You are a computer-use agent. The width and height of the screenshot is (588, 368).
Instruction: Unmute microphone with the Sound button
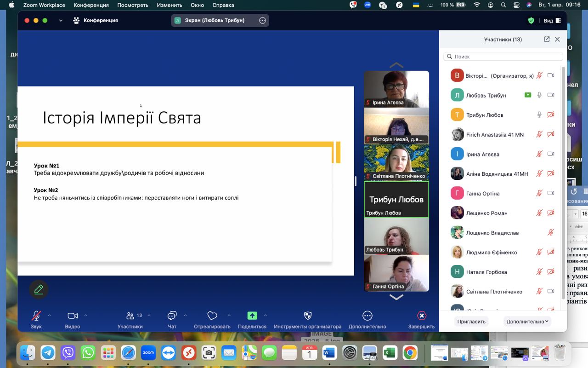coord(36,316)
